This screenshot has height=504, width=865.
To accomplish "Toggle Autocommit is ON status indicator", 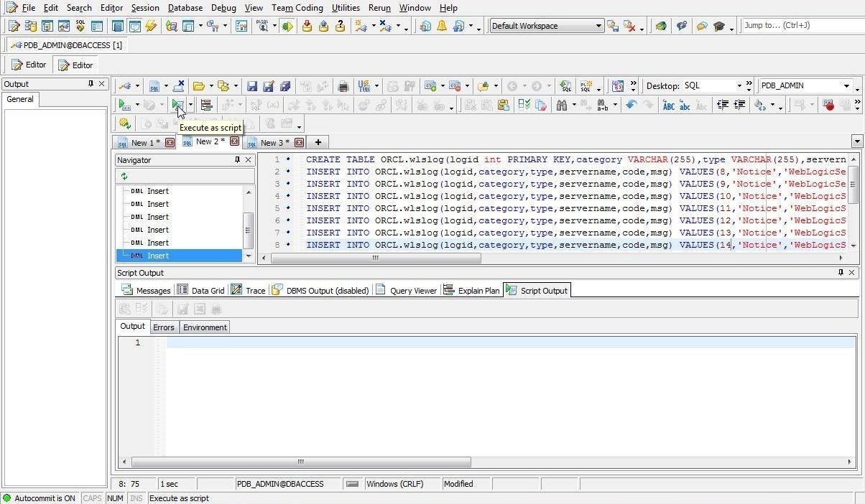I will click(x=40, y=498).
